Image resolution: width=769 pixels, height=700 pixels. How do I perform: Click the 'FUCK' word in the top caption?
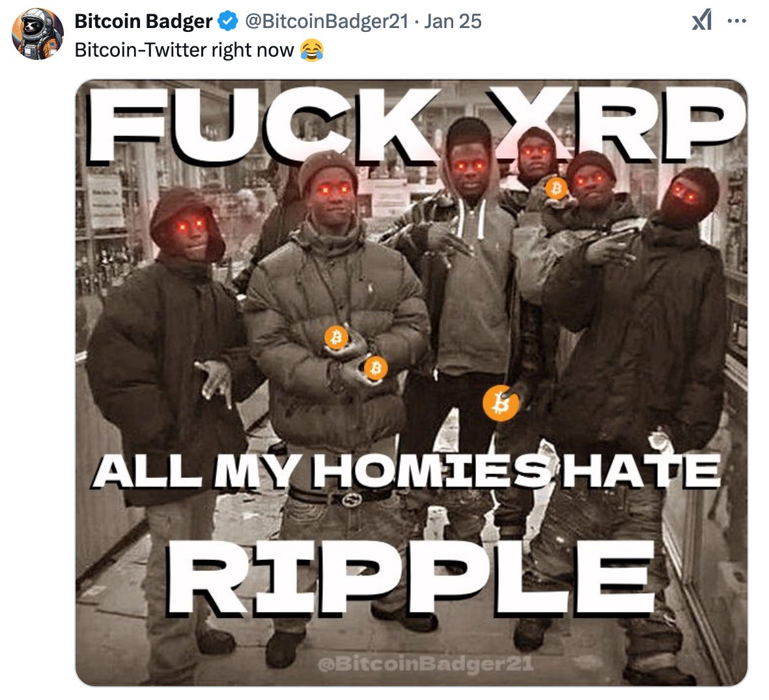[x=260, y=125]
